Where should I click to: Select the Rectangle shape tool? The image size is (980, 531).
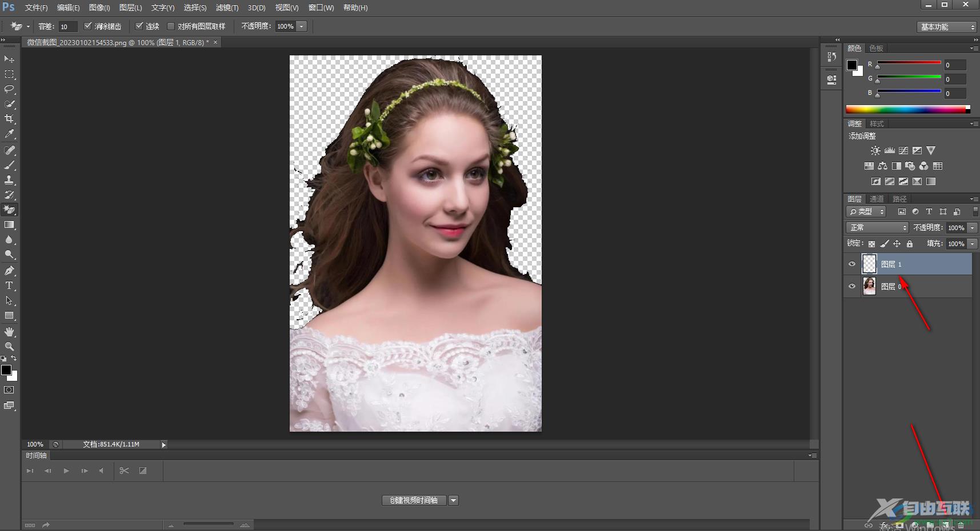click(9, 315)
